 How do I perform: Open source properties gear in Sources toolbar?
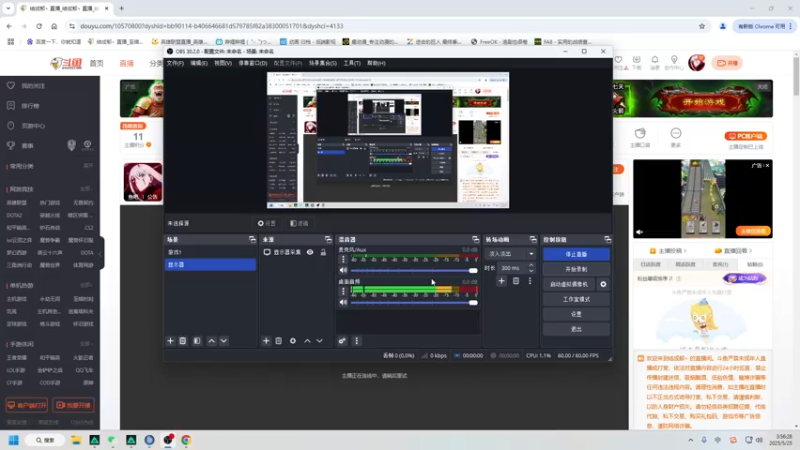(293, 341)
